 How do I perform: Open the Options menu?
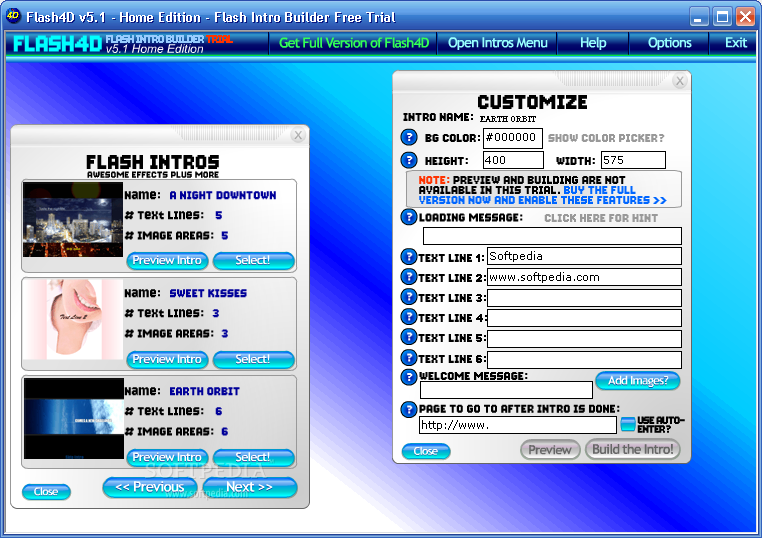pos(669,43)
